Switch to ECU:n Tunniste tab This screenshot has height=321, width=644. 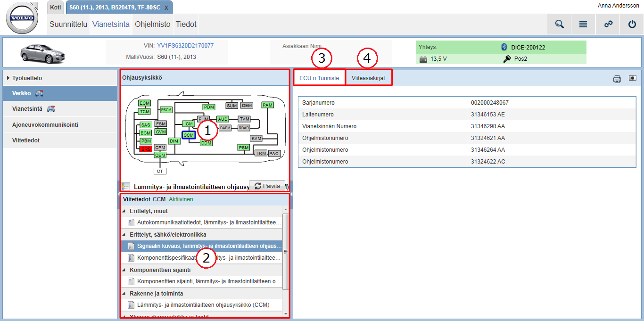(x=319, y=78)
